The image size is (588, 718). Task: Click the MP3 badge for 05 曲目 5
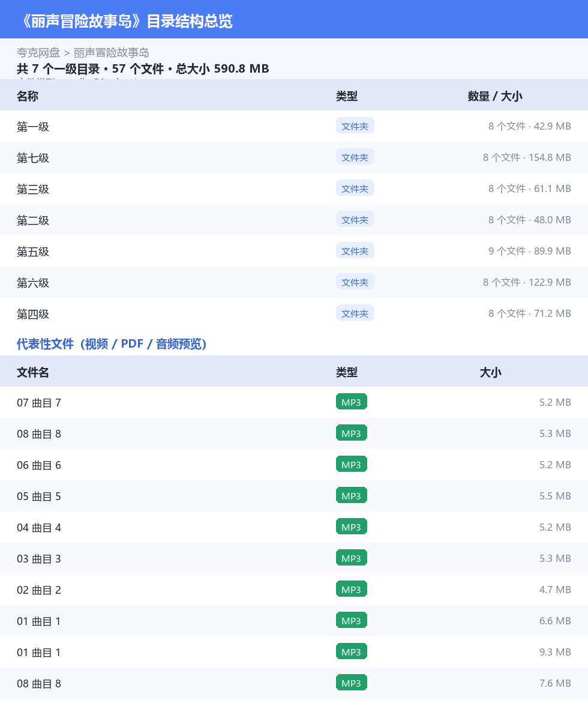pyautogui.click(x=352, y=496)
